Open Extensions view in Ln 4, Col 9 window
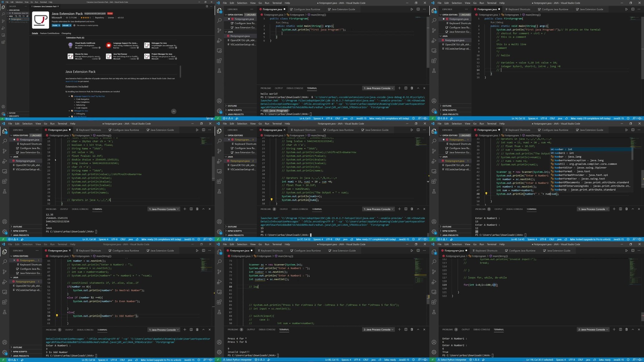Screen dimensions: 644x362 (x=219, y=61)
